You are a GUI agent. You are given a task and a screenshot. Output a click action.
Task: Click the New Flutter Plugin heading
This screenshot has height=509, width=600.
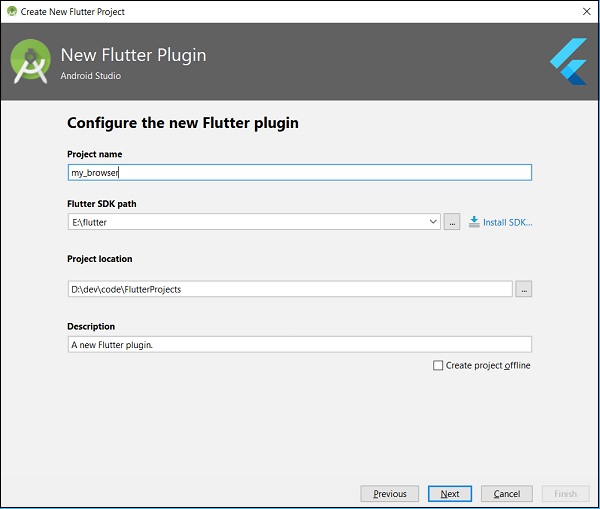tap(133, 54)
